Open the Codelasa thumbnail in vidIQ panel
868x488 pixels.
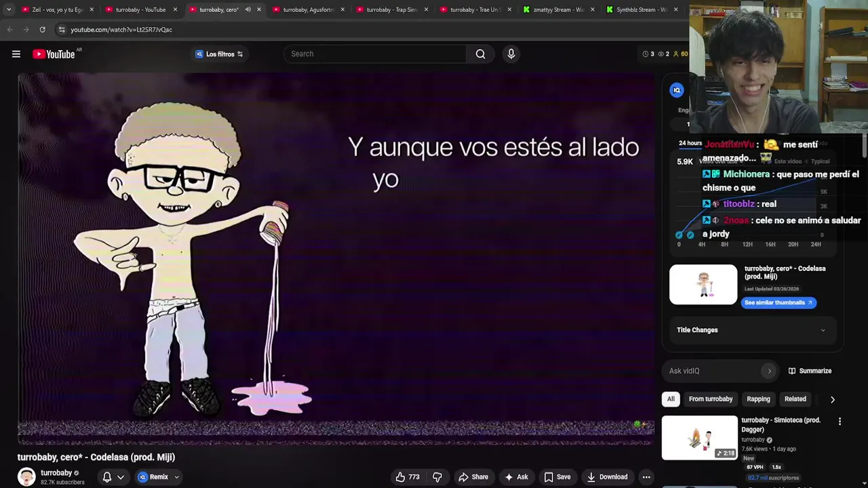[703, 285]
